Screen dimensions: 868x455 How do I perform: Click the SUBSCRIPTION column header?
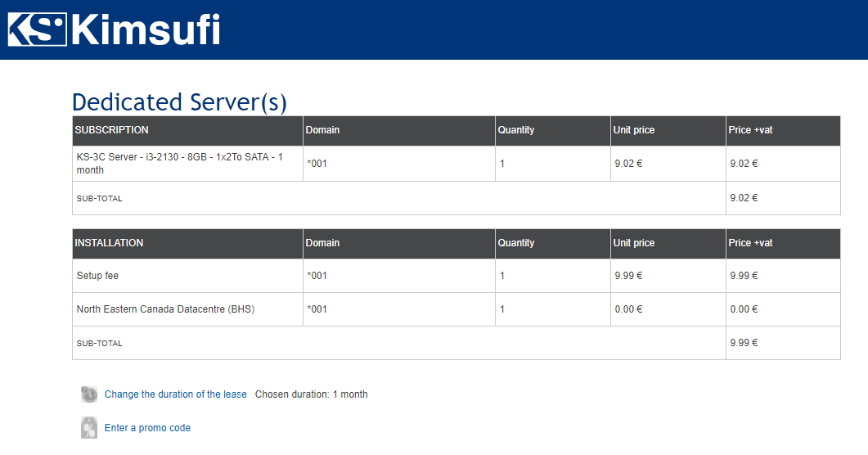coord(112,130)
